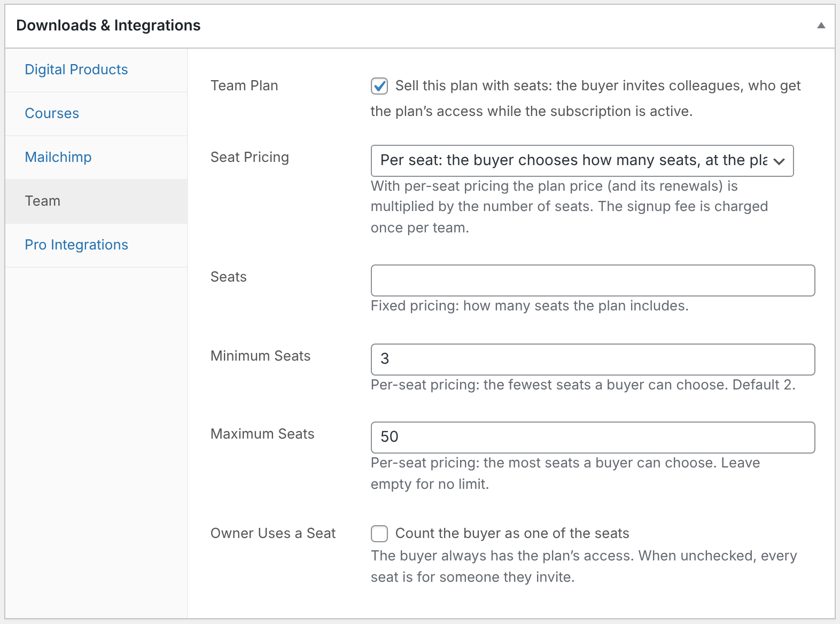The width and height of the screenshot is (840, 624).
Task: Focus the empty Seats input field
Action: [593, 280]
